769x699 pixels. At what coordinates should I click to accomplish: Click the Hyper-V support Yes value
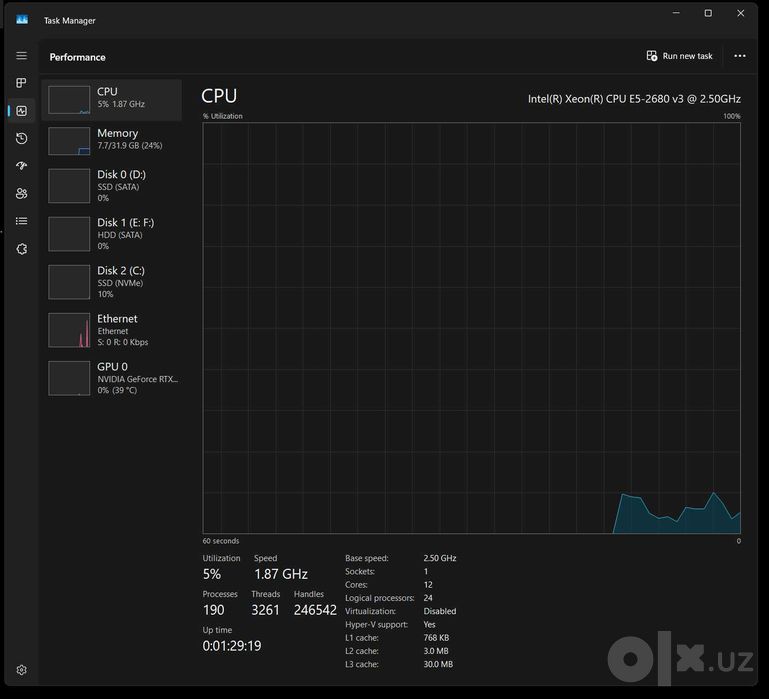coord(429,624)
